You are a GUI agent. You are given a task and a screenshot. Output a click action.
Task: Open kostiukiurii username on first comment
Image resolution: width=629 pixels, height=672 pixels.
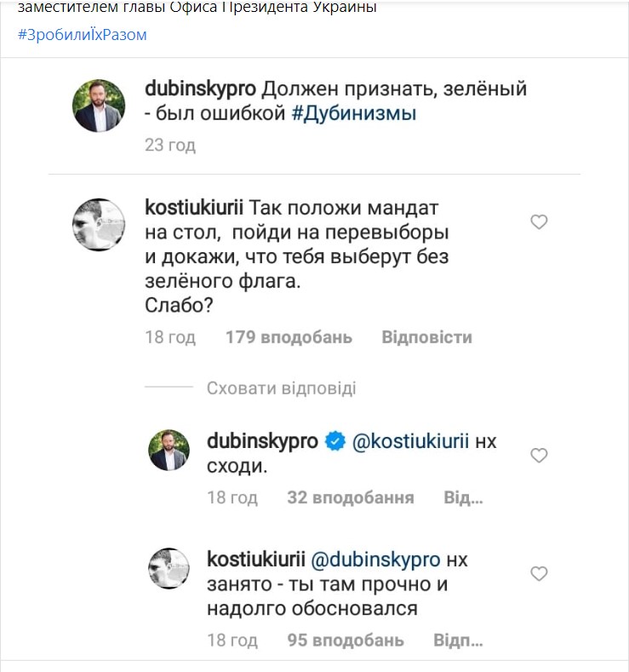point(194,208)
